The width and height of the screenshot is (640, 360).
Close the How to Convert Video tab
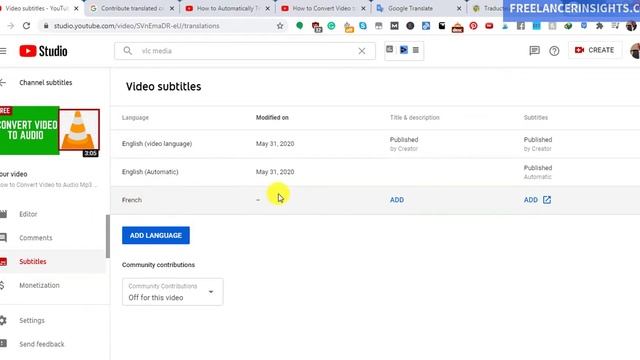click(x=363, y=8)
